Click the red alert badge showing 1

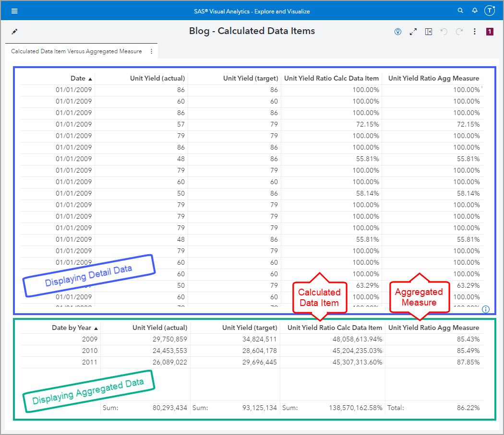[x=490, y=31]
